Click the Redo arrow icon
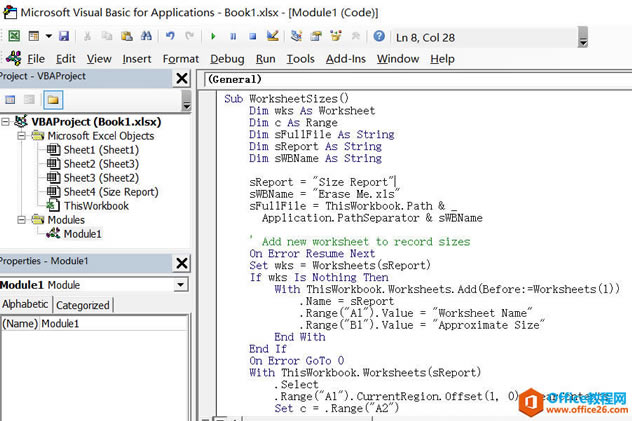 189,36
